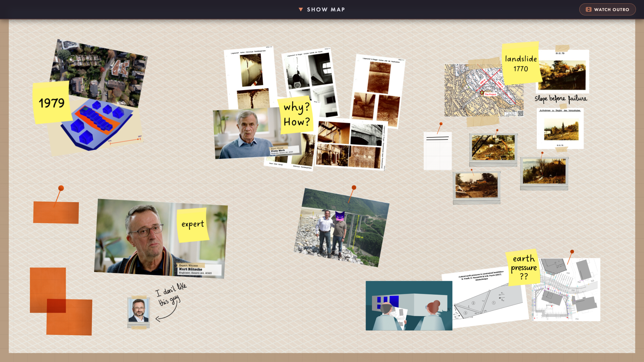Click the WATCH OUTRO button
644x362 pixels.
[x=607, y=9]
